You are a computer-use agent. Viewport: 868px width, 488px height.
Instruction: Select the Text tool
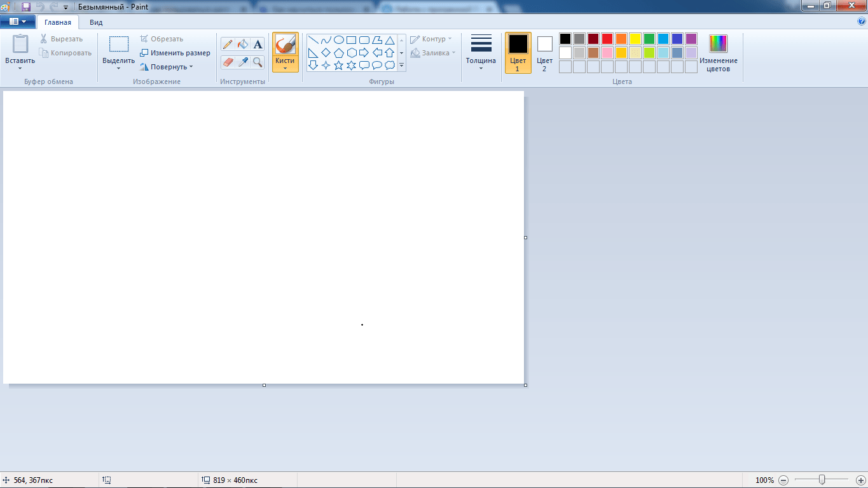(x=258, y=44)
